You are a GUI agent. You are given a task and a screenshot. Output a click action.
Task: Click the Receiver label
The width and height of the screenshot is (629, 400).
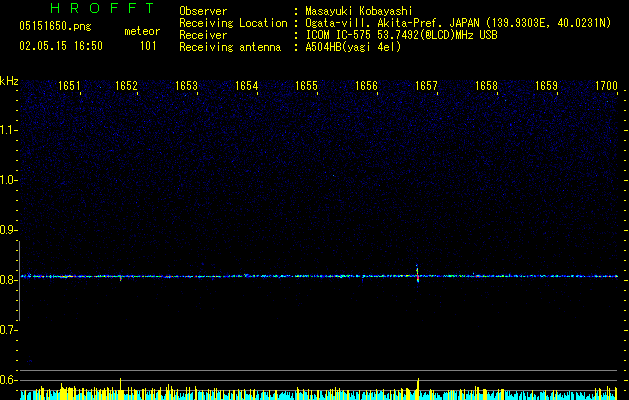tap(203, 35)
